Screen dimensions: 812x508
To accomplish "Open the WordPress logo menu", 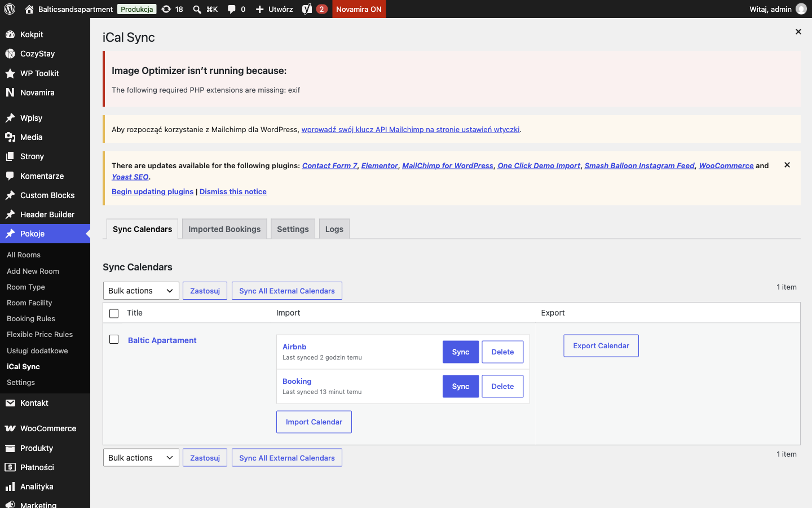I will click(10, 9).
